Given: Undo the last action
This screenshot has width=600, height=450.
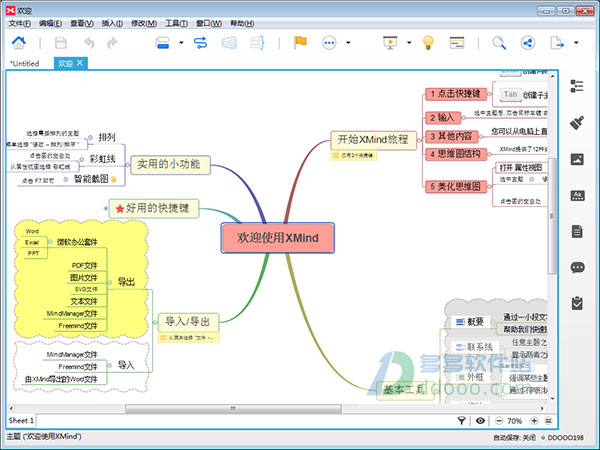Looking at the screenshot, I should (89, 43).
